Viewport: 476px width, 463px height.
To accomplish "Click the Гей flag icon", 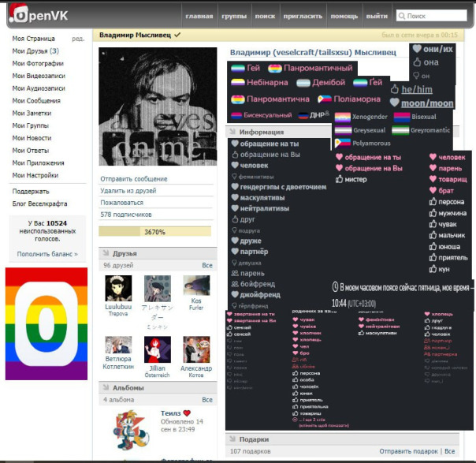I will point(238,68).
